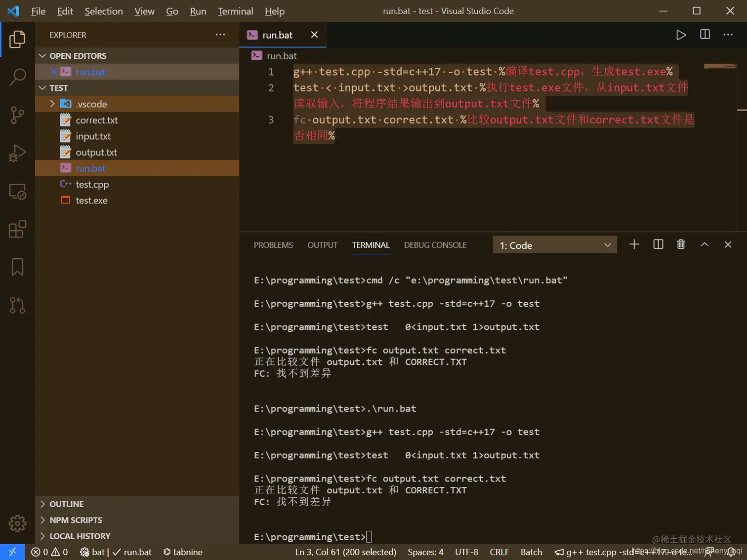
Task: Click the notifications bell icon
Action: [x=731, y=552]
